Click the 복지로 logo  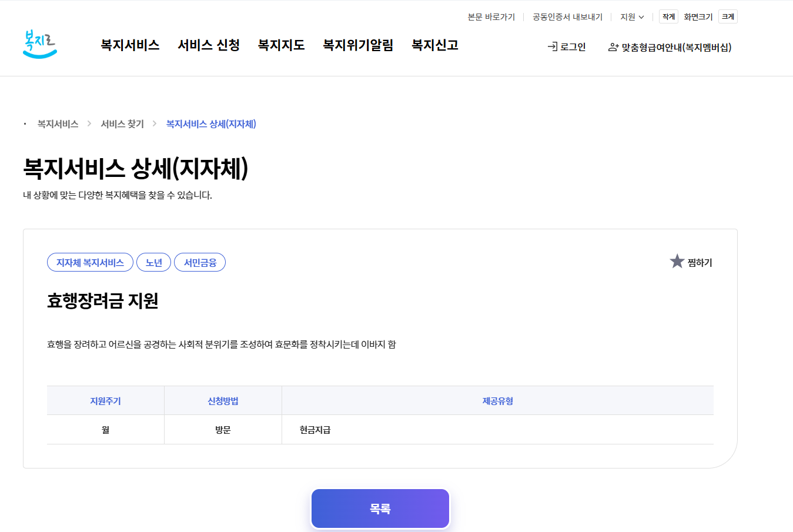click(x=40, y=44)
